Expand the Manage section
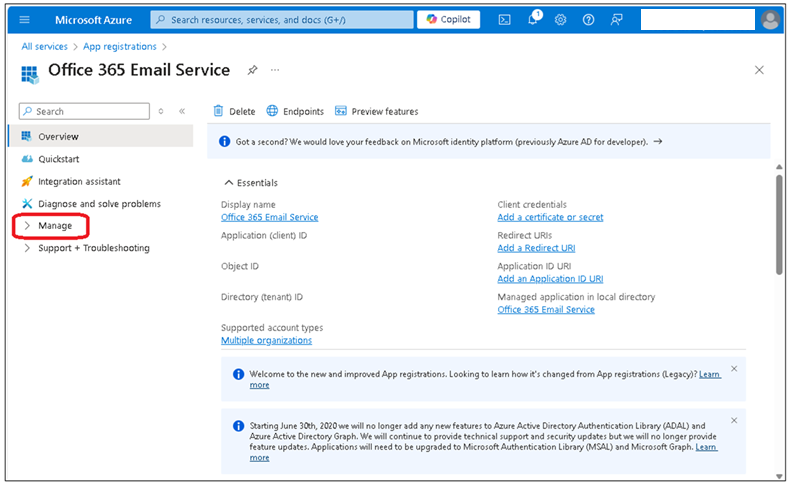Image resolution: width=788 pixels, height=484 pixels. (x=51, y=226)
